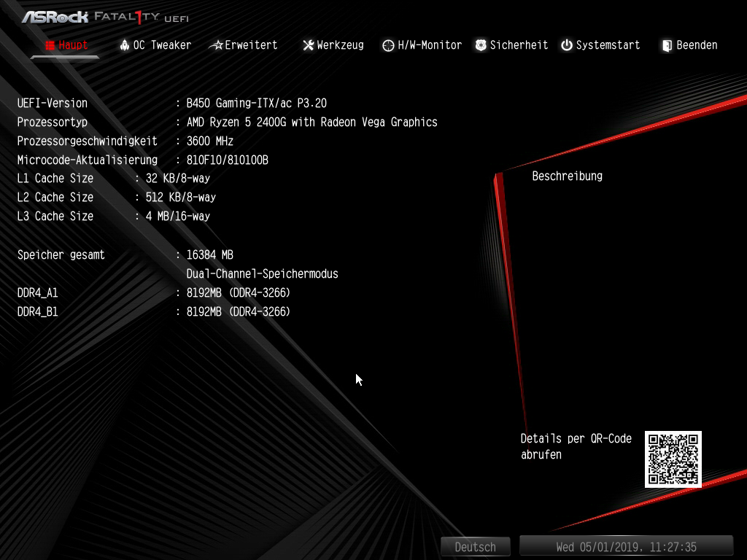Open the Erweitert tab
This screenshot has height=560, width=747.
tap(243, 45)
